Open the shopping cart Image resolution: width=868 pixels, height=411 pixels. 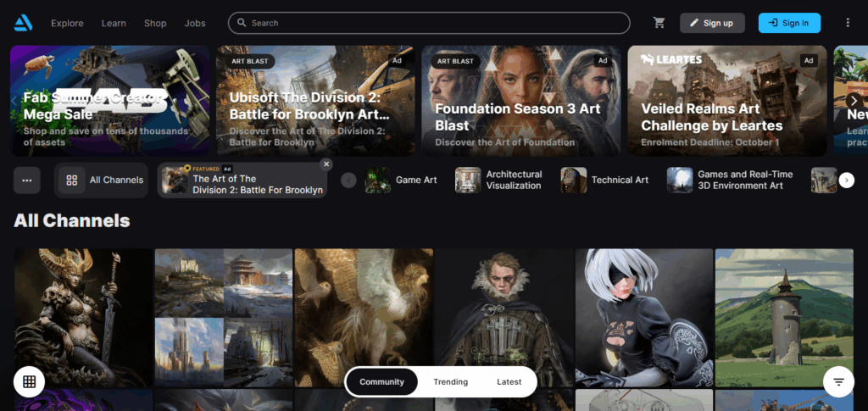pyautogui.click(x=659, y=23)
